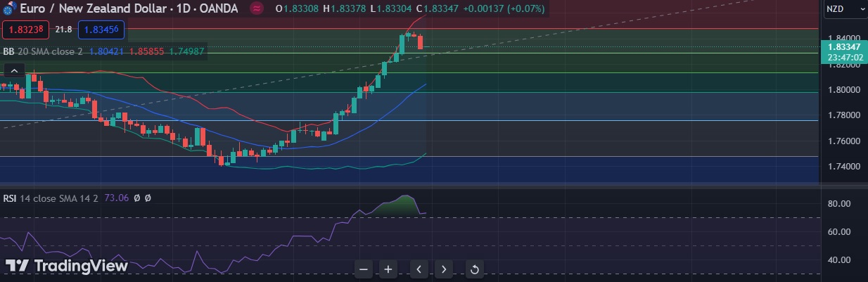
Task: Click the High value 1.83378 in header
Action: tap(350, 9)
